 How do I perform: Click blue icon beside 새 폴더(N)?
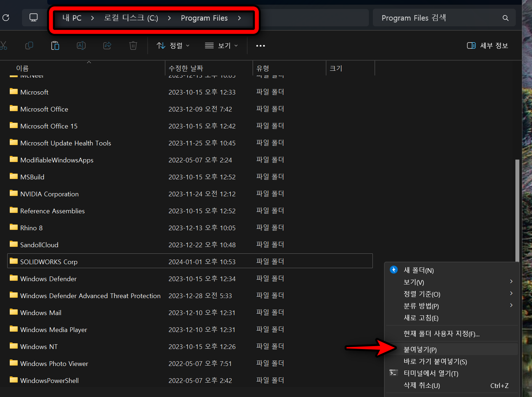pos(394,270)
